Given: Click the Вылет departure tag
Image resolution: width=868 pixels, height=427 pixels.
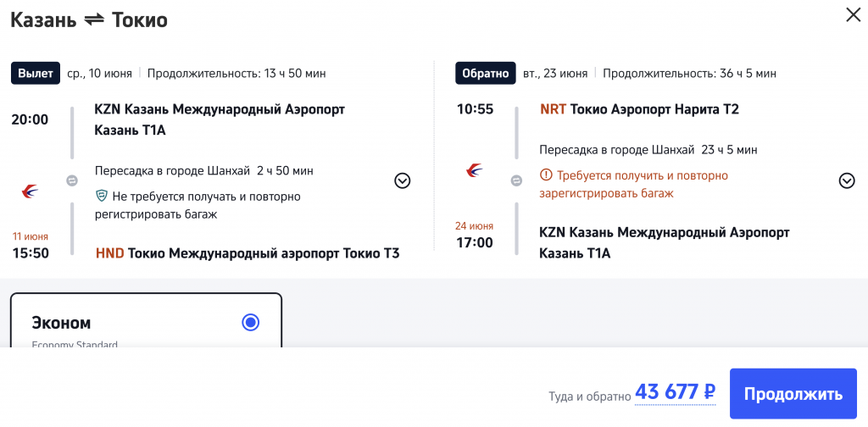Looking at the screenshot, I should tap(36, 73).
